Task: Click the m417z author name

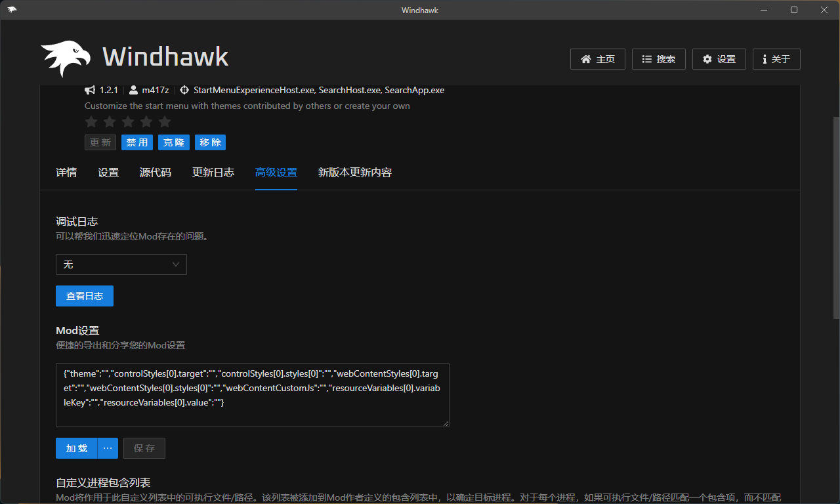Action: tap(156, 90)
